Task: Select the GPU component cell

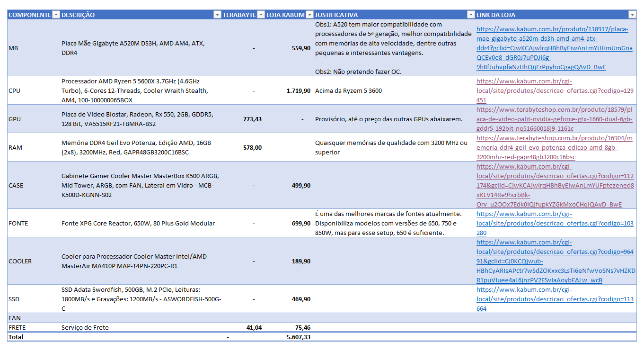Action: click(x=34, y=119)
